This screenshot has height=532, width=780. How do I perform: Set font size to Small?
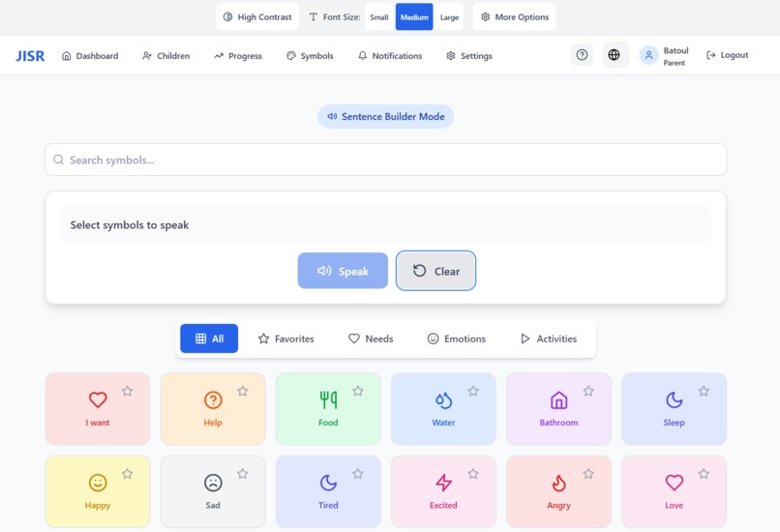point(379,16)
